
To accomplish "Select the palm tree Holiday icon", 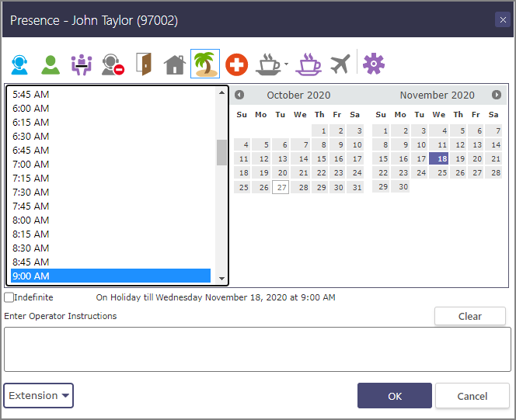I will [205, 64].
